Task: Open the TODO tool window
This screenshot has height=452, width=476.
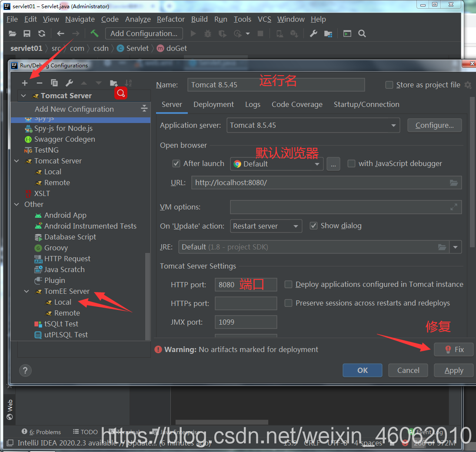Action: (x=85, y=432)
